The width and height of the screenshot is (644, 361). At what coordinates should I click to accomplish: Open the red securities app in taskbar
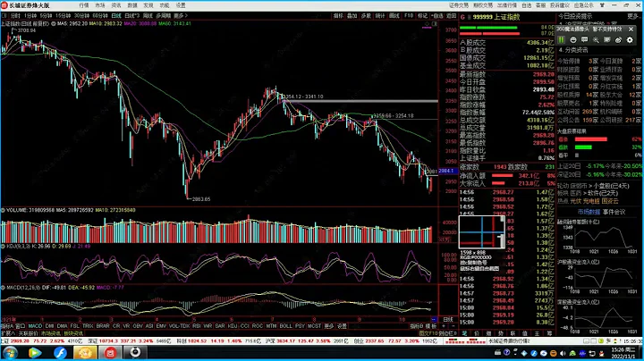click(x=111, y=352)
